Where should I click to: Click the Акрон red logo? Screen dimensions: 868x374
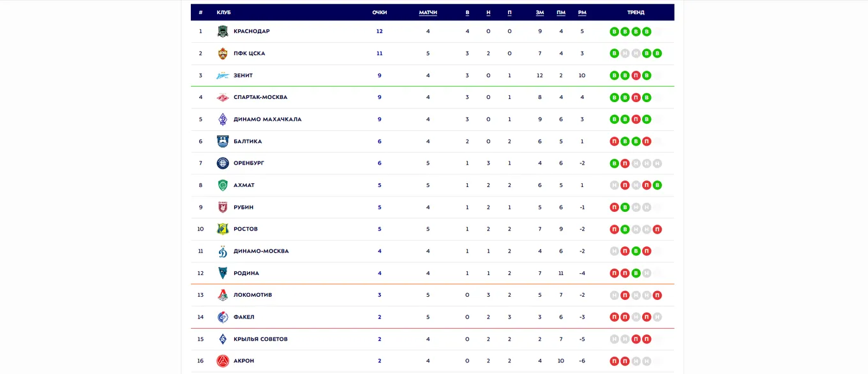(223, 361)
